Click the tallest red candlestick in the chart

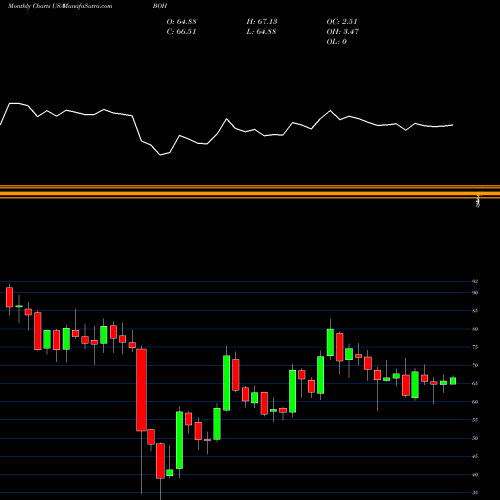click(x=141, y=390)
